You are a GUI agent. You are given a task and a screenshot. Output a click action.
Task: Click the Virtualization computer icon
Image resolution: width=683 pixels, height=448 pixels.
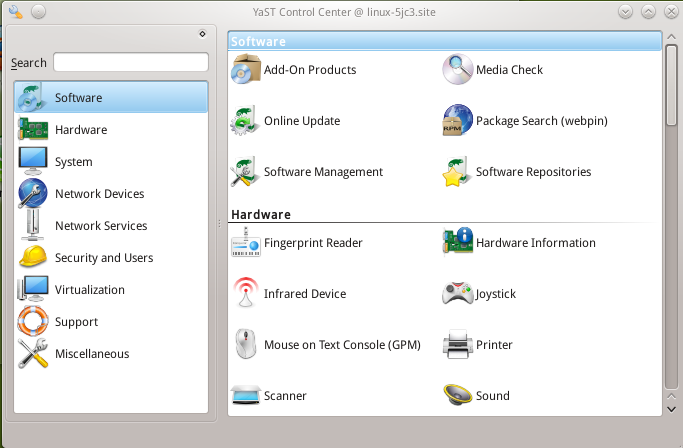coord(33,289)
